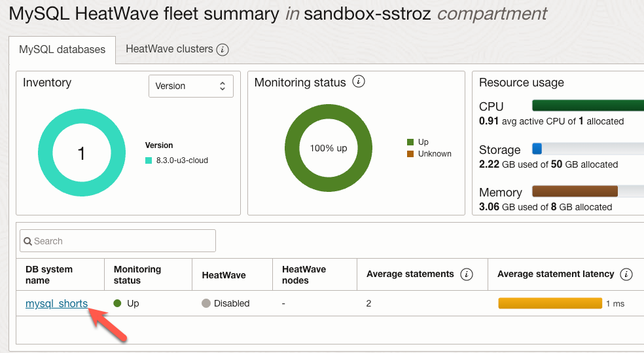The width and height of the screenshot is (644, 353).
Task: Select the MySQL databases tab
Action: tap(62, 50)
